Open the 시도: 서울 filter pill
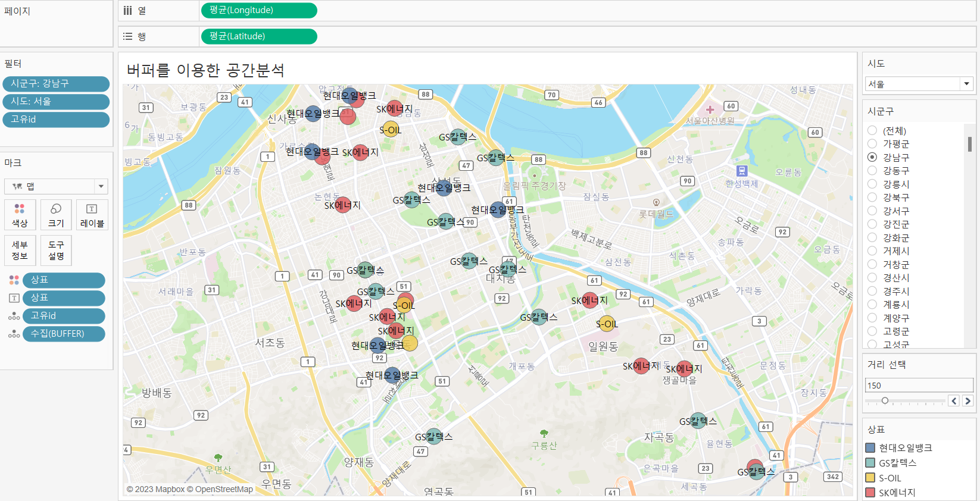This screenshot has width=980, height=501. click(x=56, y=102)
